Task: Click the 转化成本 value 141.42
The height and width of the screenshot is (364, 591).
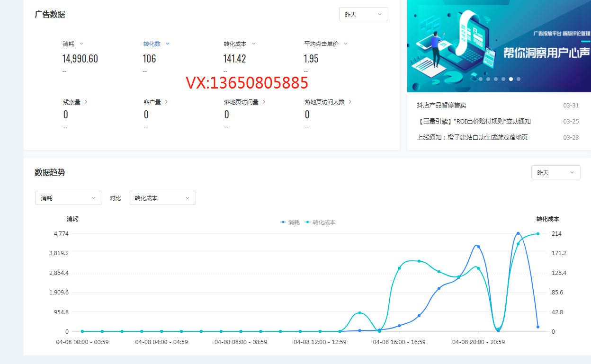Action: click(x=234, y=59)
